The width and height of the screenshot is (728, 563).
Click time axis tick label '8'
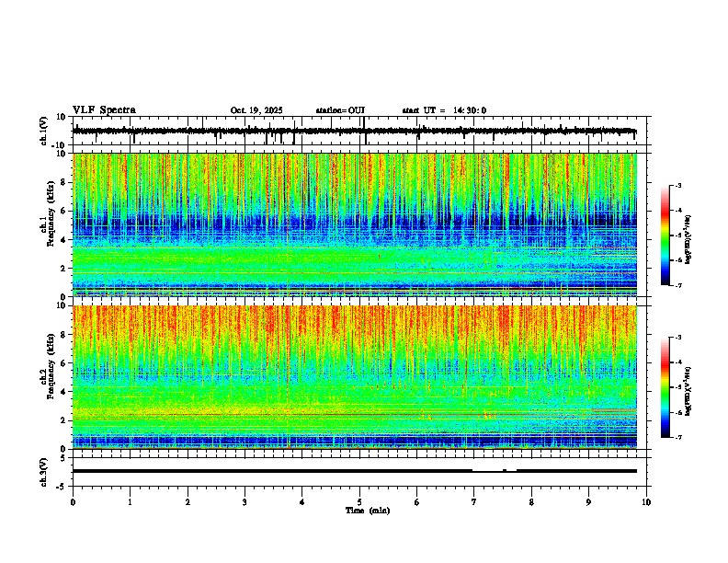[x=531, y=502]
